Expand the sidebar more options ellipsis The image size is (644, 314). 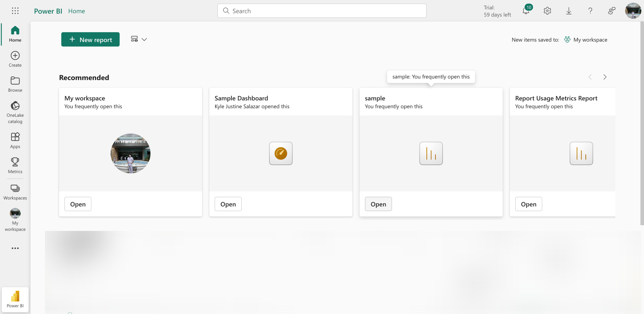pyautogui.click(x=15, y=248)
